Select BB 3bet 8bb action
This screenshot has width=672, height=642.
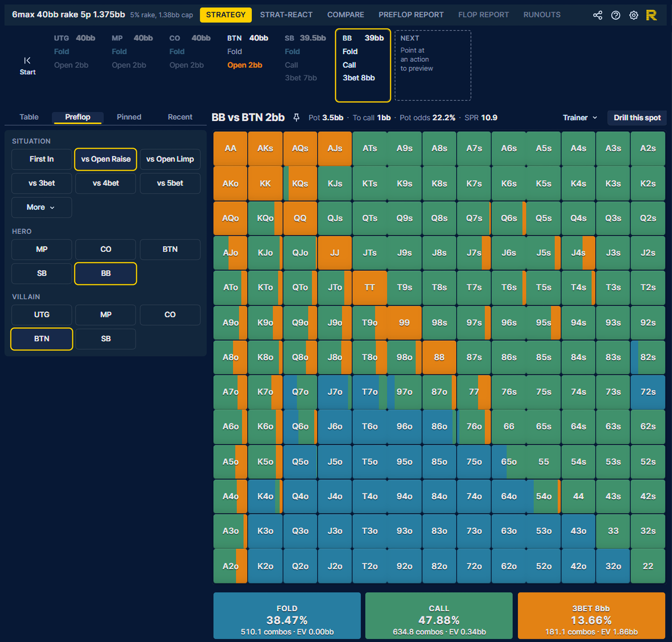click(x=359, y=78)
